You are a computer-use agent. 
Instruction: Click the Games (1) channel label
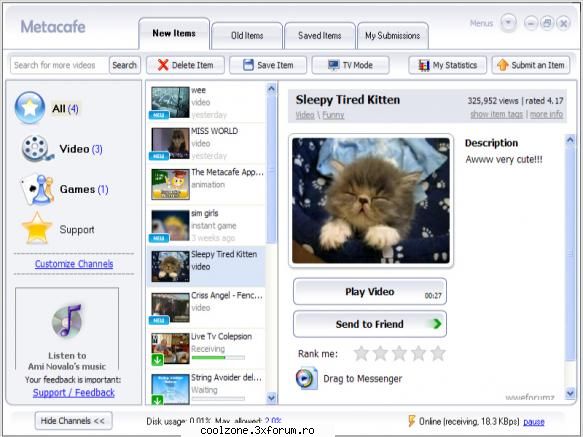(x=84, y=189)
